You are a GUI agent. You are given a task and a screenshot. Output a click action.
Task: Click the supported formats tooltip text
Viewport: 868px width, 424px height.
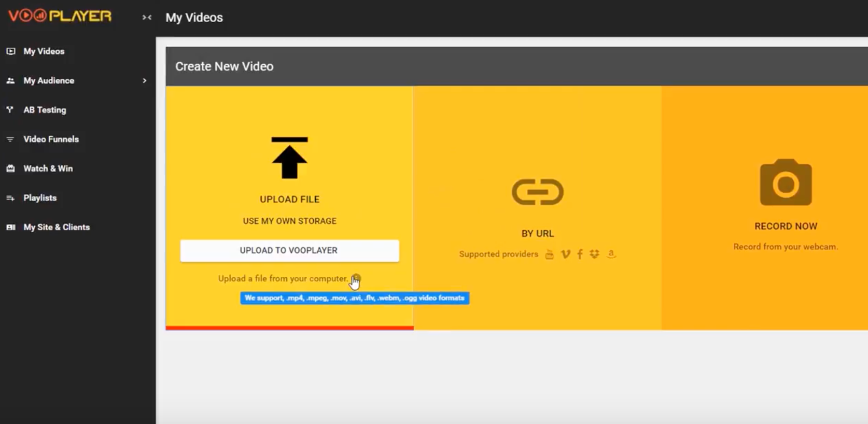click(x=355, y=298)
